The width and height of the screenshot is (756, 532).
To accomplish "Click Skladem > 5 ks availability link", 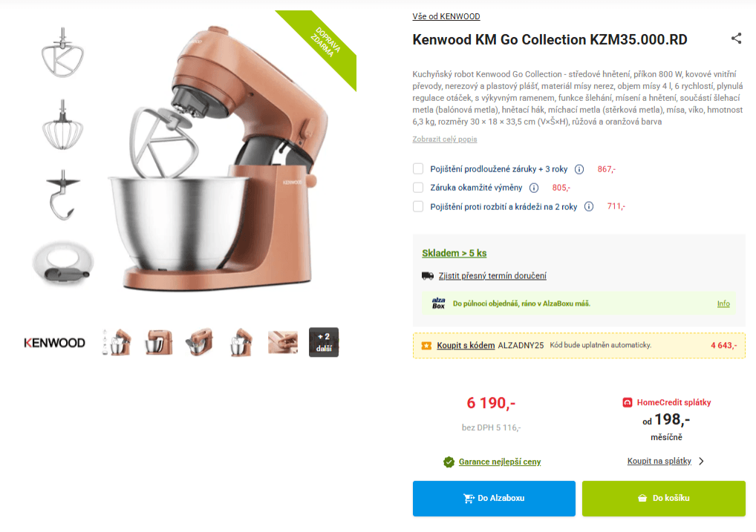I will point(454,253).
